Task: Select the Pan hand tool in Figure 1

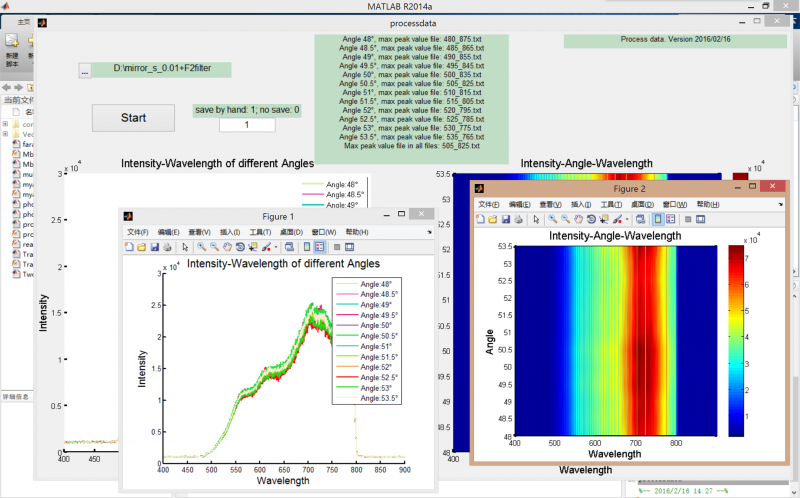Action: [227, 246]
